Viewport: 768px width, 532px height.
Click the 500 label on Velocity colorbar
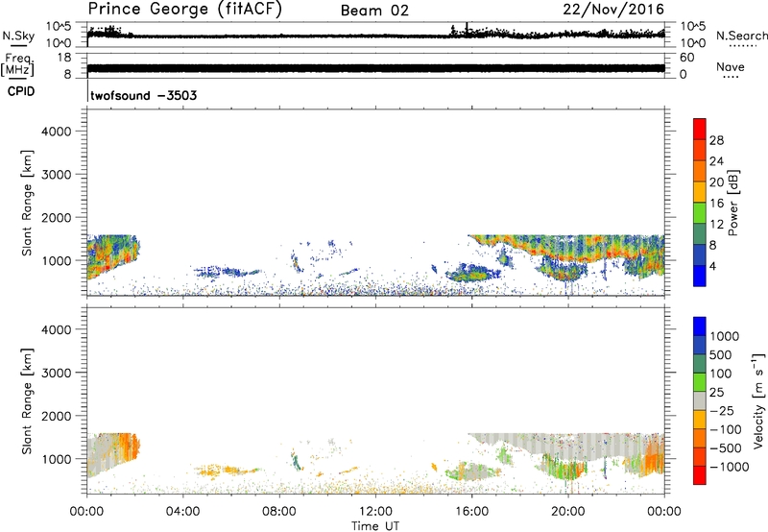(x=720, y=355)
